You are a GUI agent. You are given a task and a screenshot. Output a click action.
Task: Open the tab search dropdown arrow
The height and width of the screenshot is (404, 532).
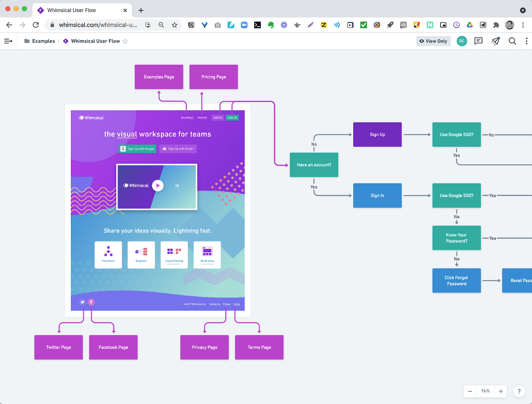click(523, 10)
